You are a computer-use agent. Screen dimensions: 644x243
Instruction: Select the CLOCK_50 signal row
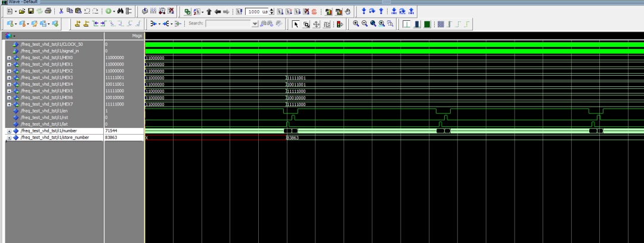tap(60, 44)
